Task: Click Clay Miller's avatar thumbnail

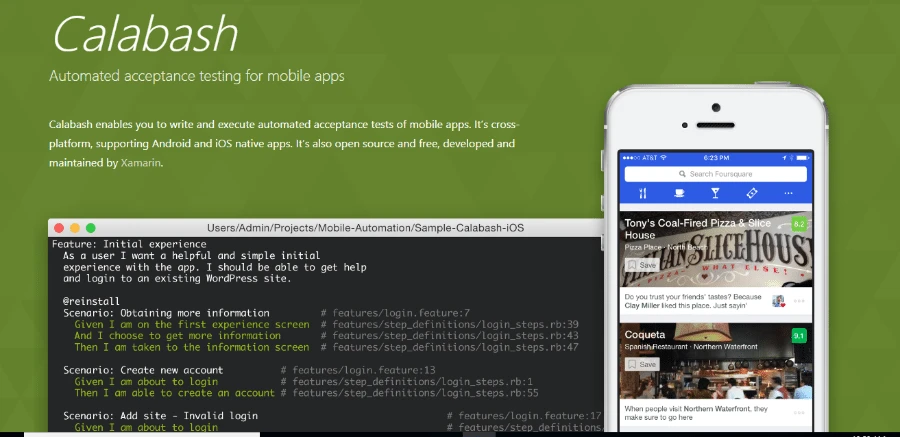Action: (x=779, y=301)
